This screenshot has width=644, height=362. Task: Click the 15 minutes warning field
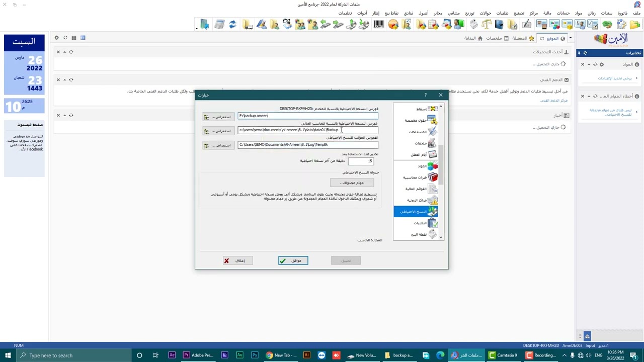(x=361, y=161)
